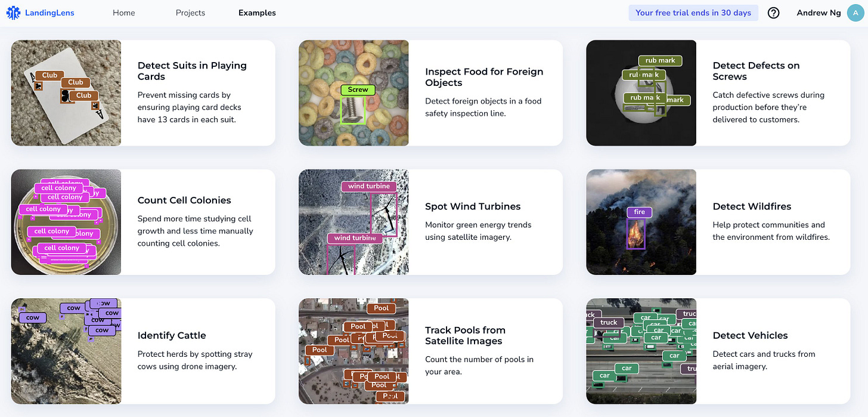The height and width of the screenshot is (417, 868).
Task: Go to the Home tab
Action: [x=124, y=13]
